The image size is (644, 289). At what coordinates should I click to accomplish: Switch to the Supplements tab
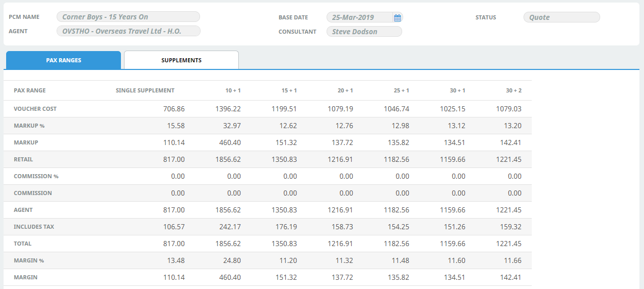pyautogui.click(x=181, y=60)
